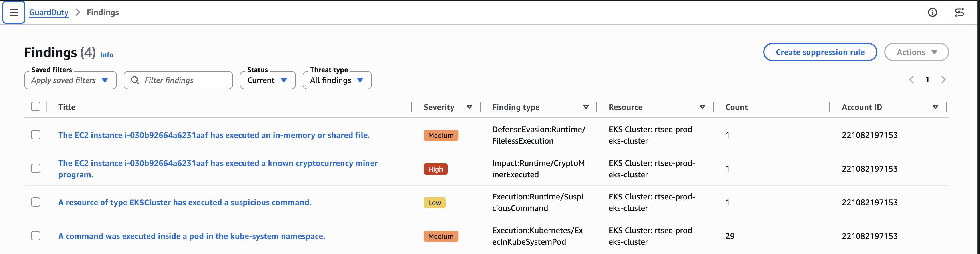The width and height of the screenshot is (980, 254).
Task: Open the cryptocurrency miner program finding
Action: click(x=218, y=168)
